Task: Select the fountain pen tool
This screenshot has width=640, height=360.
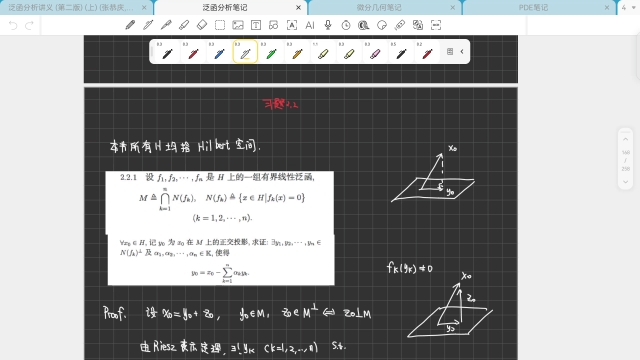Action: tap(166, 25)
